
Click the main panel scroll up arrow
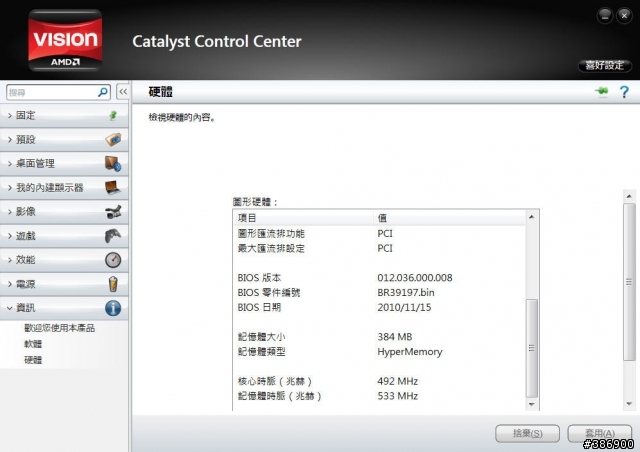tap(629, 196)
